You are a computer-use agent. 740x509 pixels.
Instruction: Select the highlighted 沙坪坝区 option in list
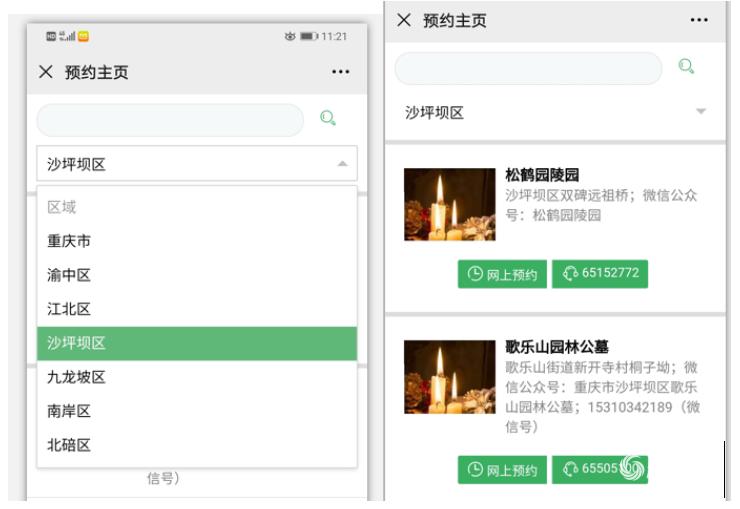click(x=197, y=343)
